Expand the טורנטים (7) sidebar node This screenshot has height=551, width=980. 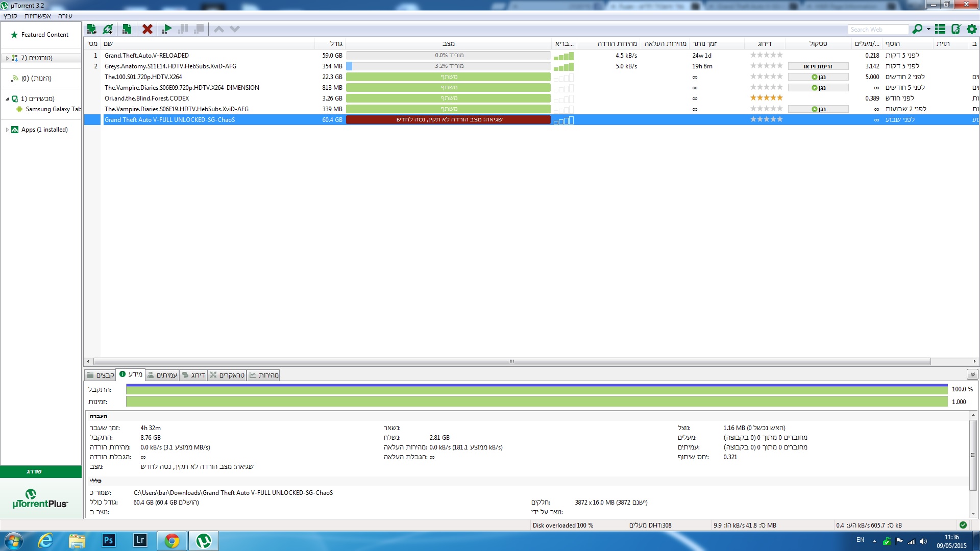[7, 58]
